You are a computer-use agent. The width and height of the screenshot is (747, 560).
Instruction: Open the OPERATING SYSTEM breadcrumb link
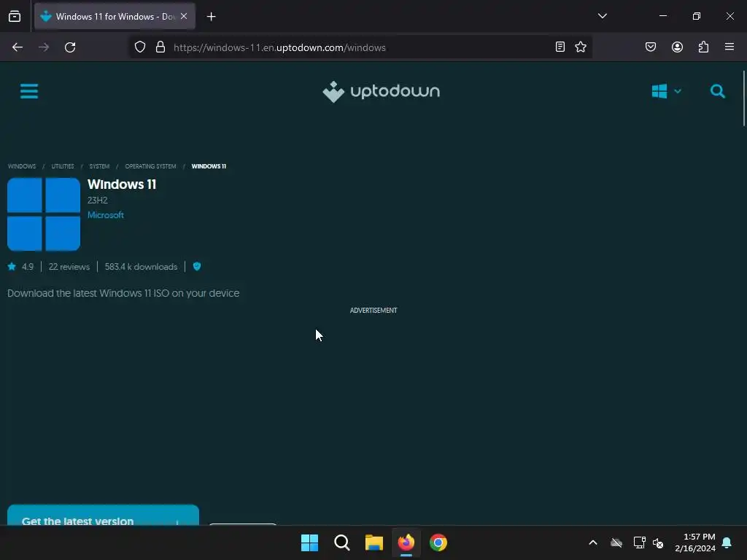coord(150,166)
